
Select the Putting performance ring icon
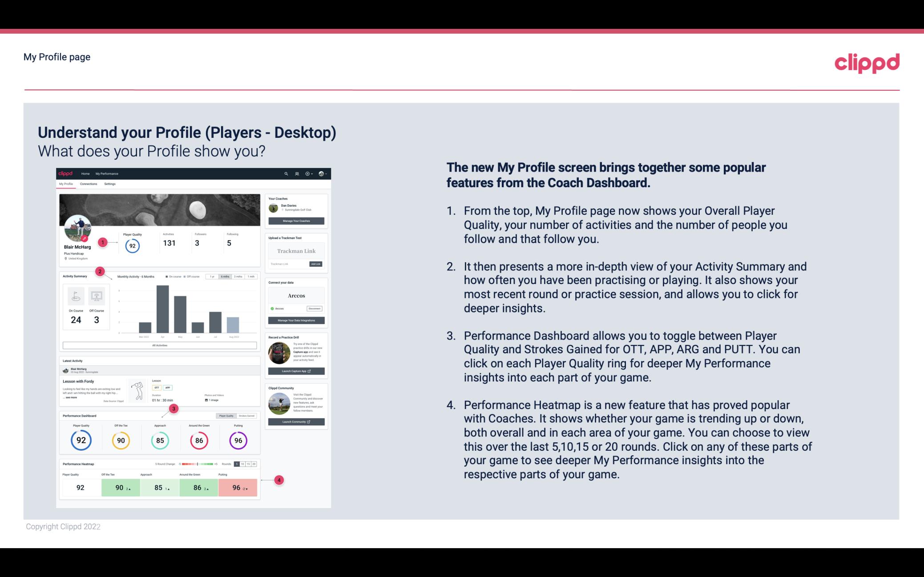click(x=238, y=440)
